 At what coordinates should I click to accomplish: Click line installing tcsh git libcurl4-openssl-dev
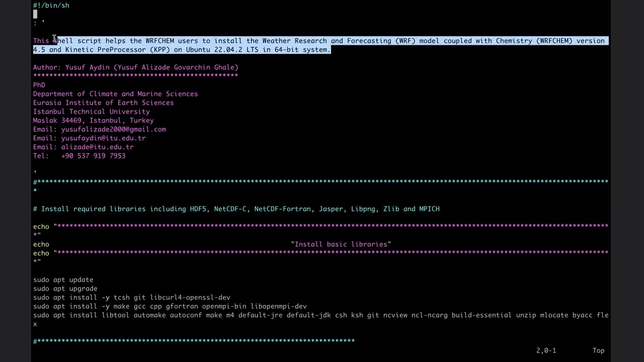[132, 298]
